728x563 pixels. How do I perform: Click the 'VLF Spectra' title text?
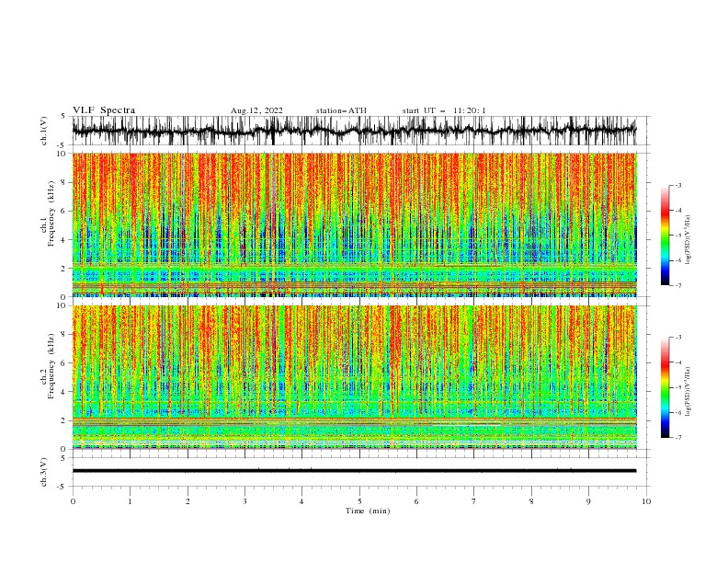click(x=104, y=110)
